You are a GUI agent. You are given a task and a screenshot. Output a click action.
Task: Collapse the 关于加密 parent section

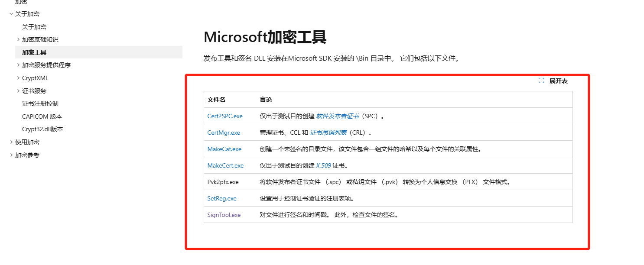tap(11, 14)
